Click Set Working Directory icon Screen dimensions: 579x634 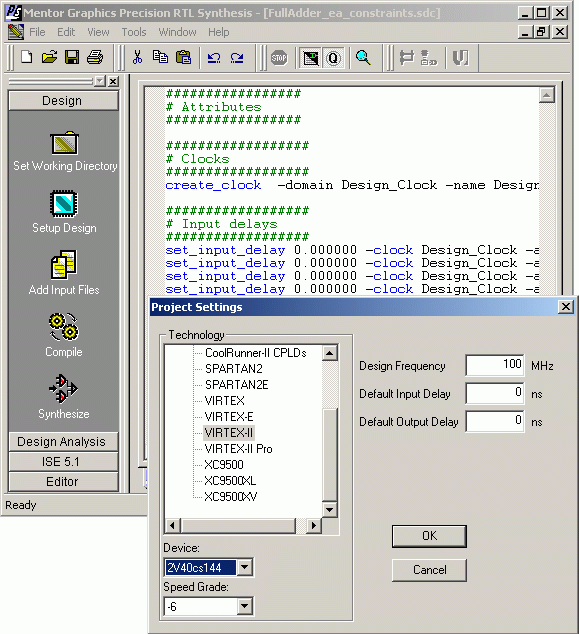[64, 143]
